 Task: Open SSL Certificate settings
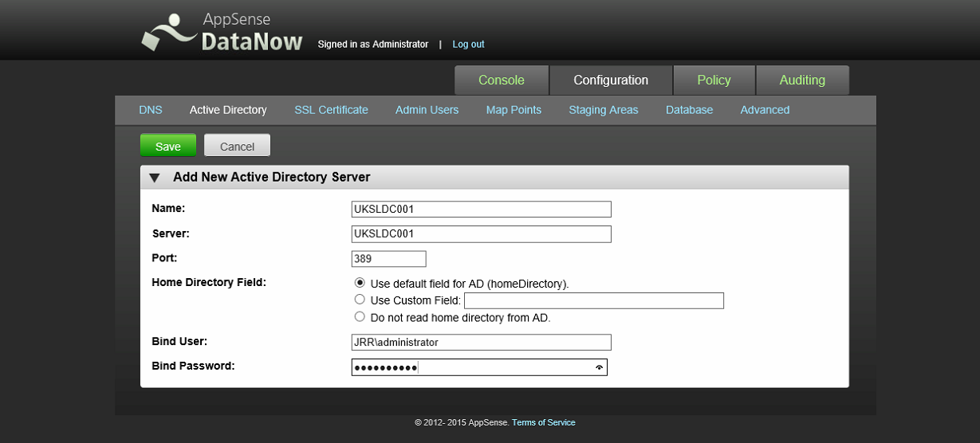coord(331,110)
